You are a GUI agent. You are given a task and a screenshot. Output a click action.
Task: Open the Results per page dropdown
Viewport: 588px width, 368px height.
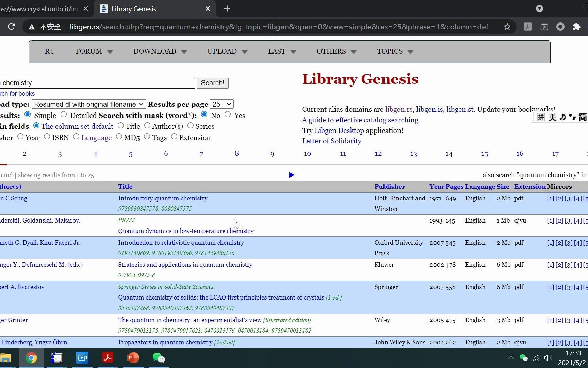coord(222,104)
